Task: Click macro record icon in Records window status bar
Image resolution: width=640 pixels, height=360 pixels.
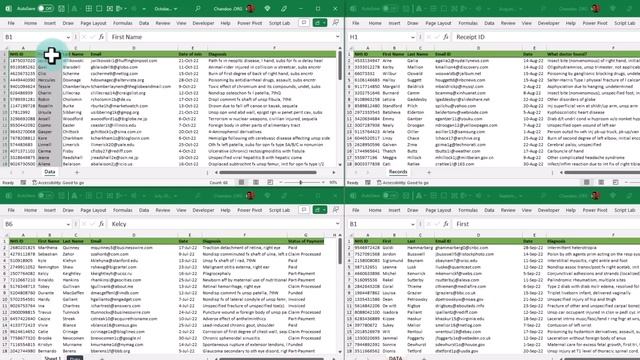Action: pos(368,182)
